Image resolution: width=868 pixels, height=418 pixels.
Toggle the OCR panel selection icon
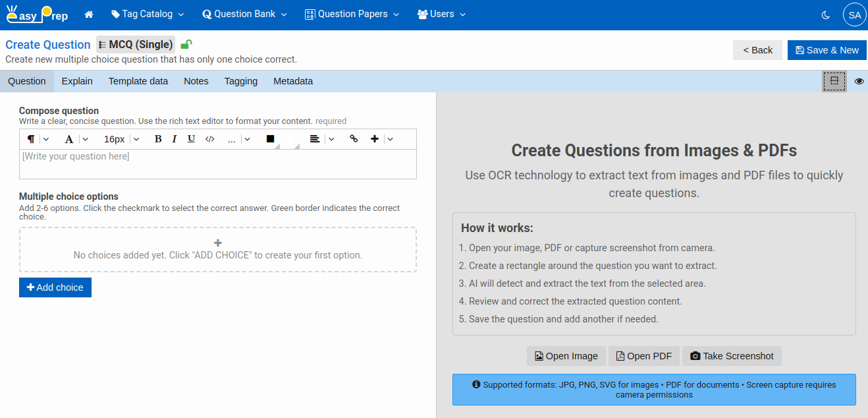[834, 80]
